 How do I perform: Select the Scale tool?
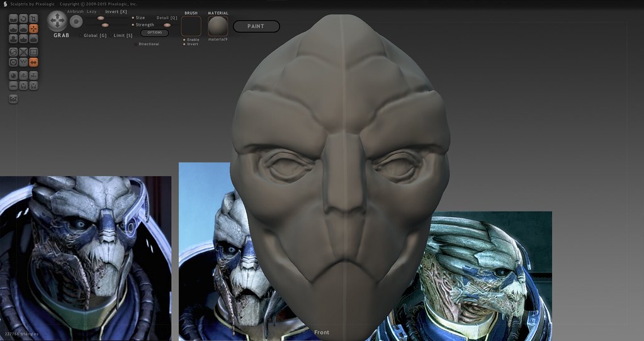tap(33, 18)
